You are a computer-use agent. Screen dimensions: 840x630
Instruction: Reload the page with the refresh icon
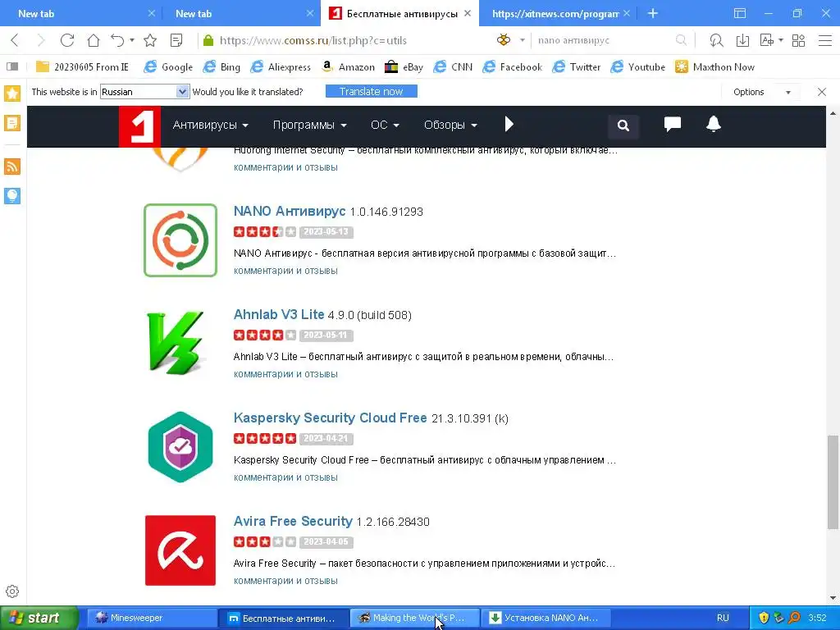coord(67,40)
